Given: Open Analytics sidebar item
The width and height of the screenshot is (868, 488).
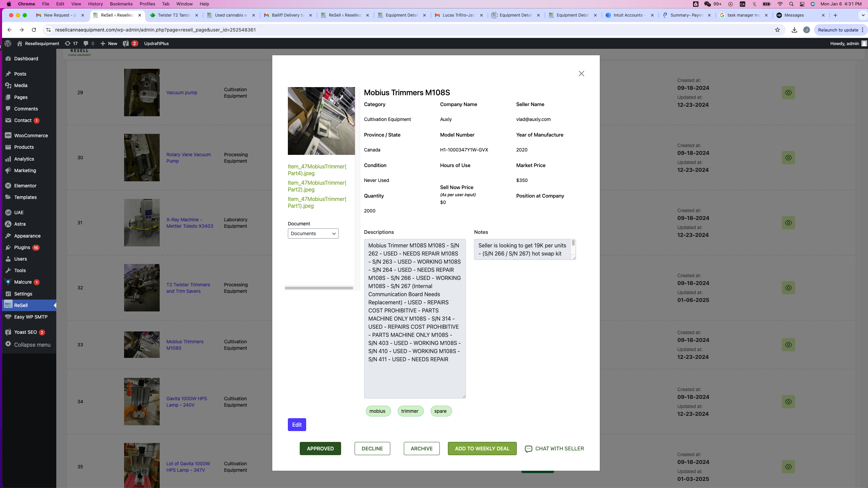Looking at the screenshot, I should pos(24,159).
